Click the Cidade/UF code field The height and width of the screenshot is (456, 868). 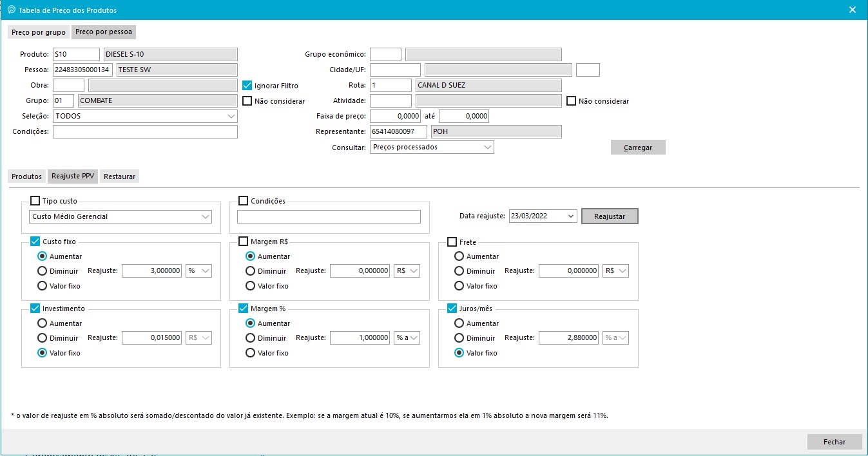(395, 70)
